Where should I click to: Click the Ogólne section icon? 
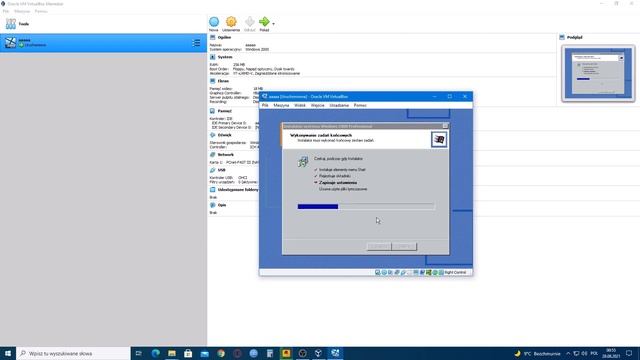[x=213, y=37]
